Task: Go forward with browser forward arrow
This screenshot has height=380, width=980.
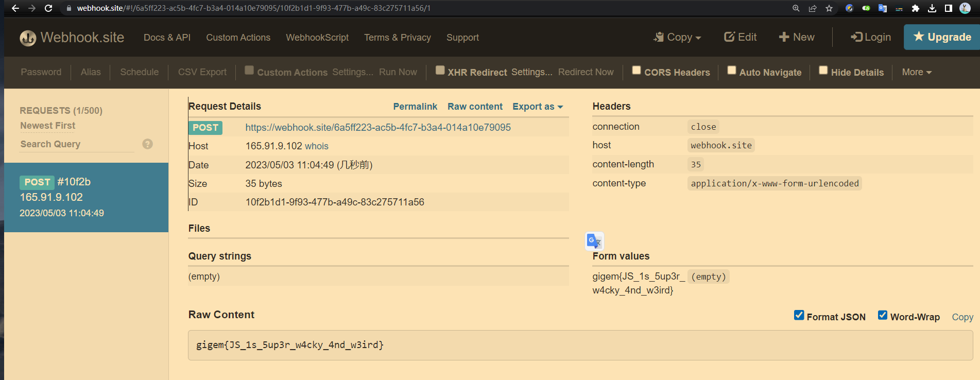Action: point(32,8)
